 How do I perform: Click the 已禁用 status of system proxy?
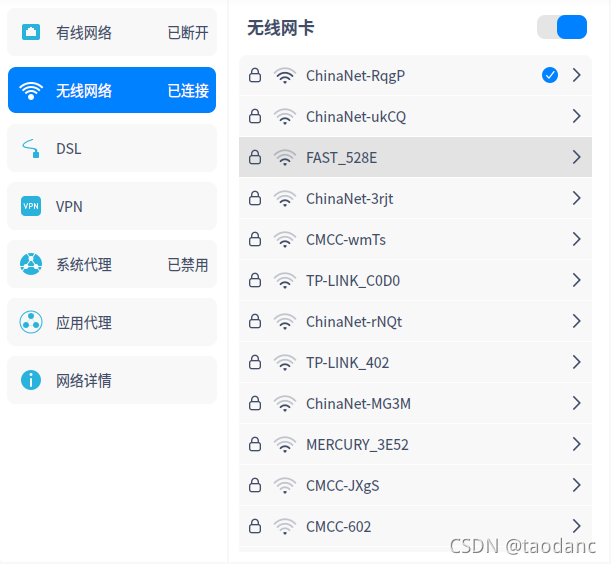tap(188, 265)
